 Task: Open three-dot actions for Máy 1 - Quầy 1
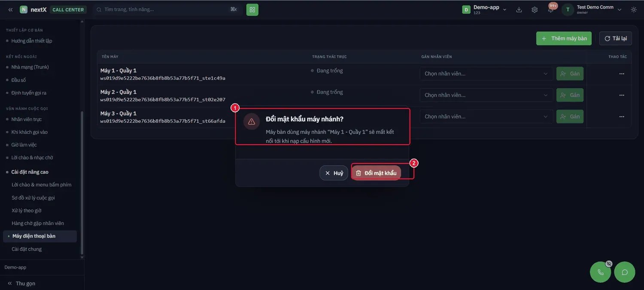pyautogui.click(x=622, y=74)
